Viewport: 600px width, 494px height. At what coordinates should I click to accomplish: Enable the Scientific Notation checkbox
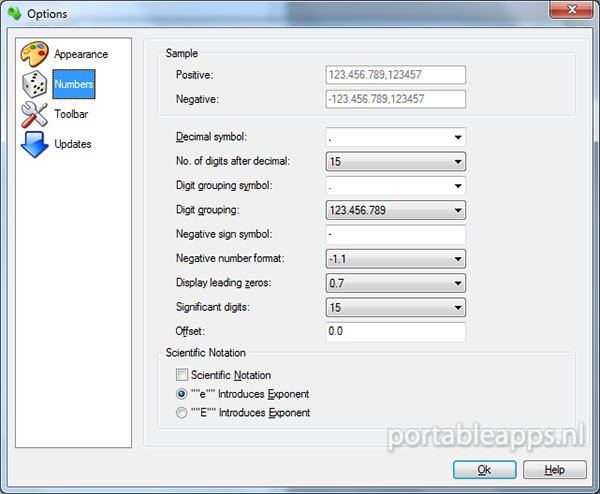[x=182, y=375]
